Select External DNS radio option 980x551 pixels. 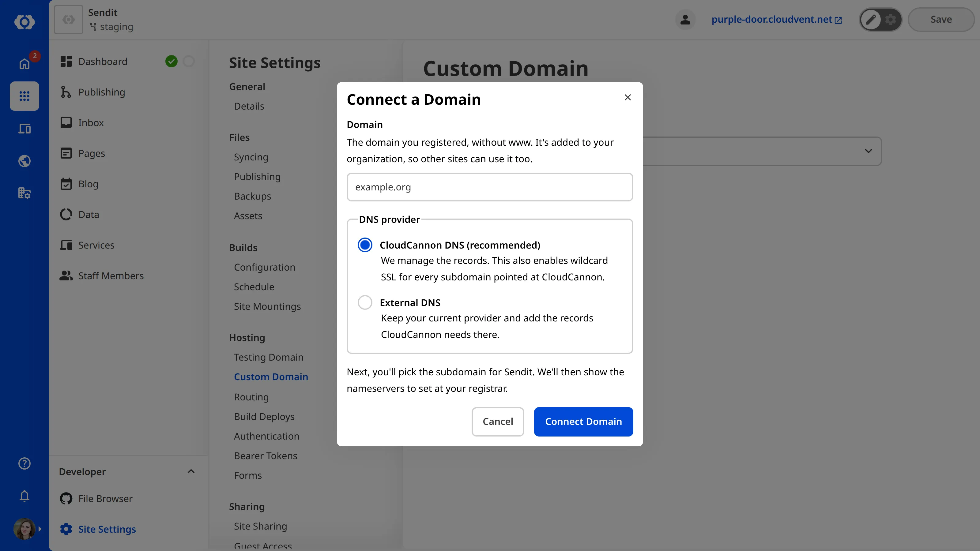click(x=365, y=302)
